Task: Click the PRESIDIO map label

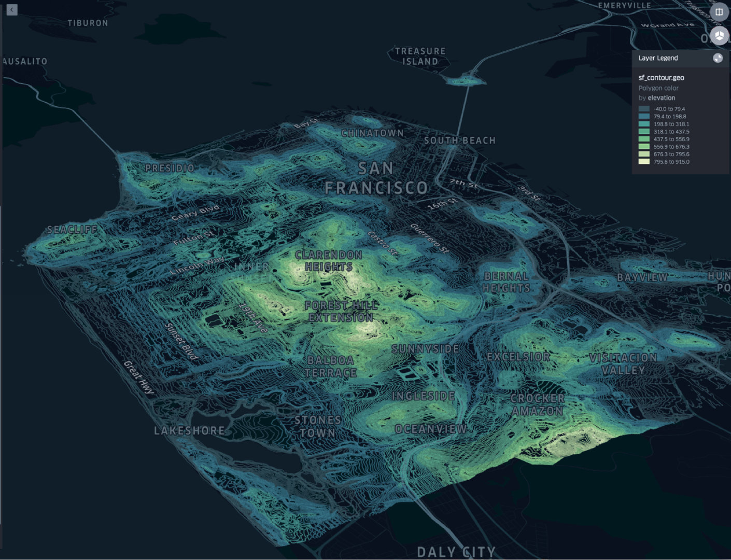Action: pyautogui.click(x=170, y=168)
